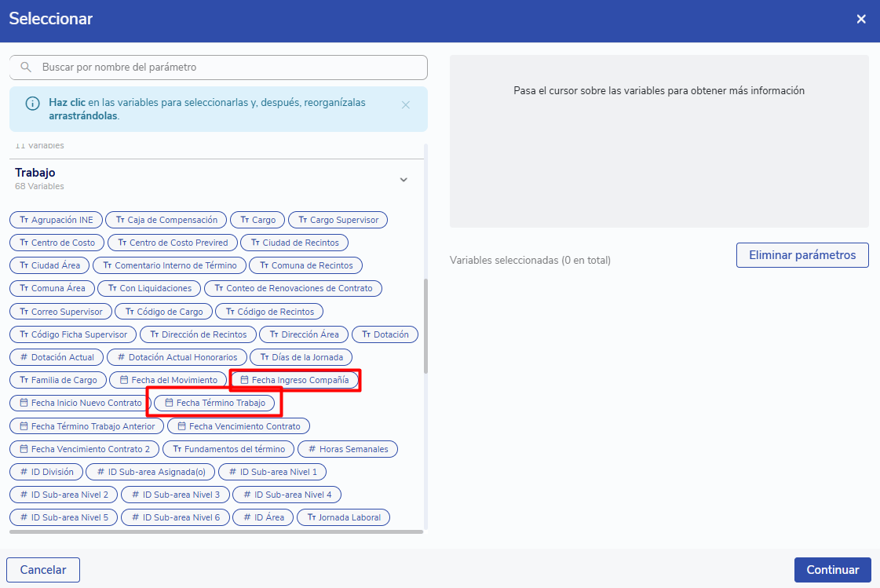Close the Seleccionar dialog with X
Viewport: 880px width, 588px height.
861,19
